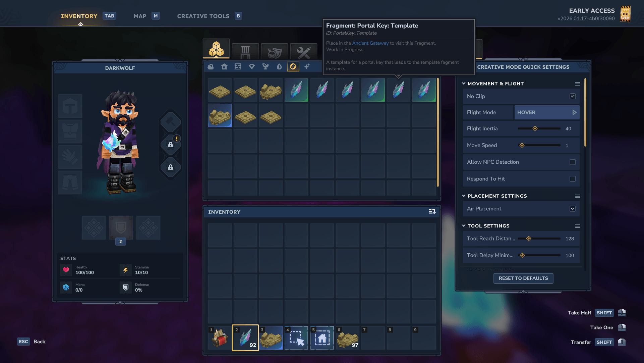Select the selection tool in hotbar slot 4
The height and width of the screenshot is (363, 644).
pyautogui.click(x=296, y=338)
